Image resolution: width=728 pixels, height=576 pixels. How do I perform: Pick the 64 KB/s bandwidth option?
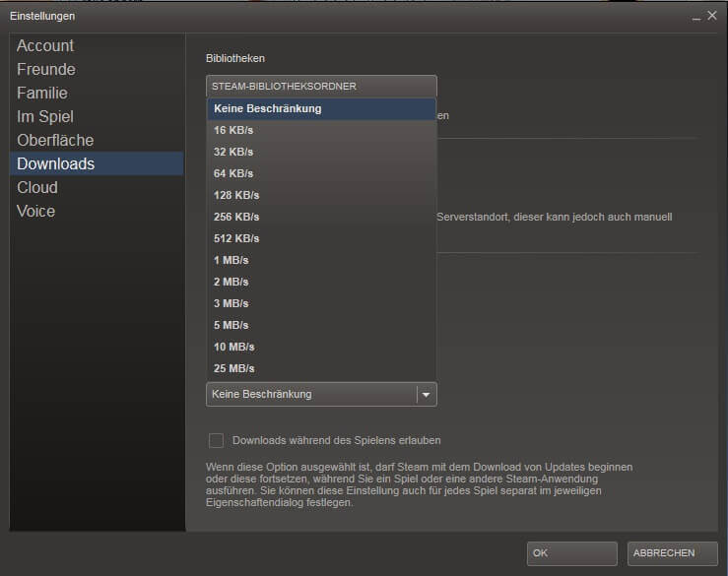321,173
